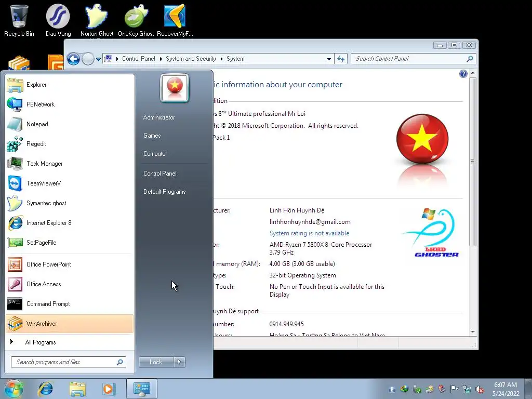Launch Internet Explorer 8 from the Start menu
This screenshot has width=532, height=399.
tap(70, 223)
